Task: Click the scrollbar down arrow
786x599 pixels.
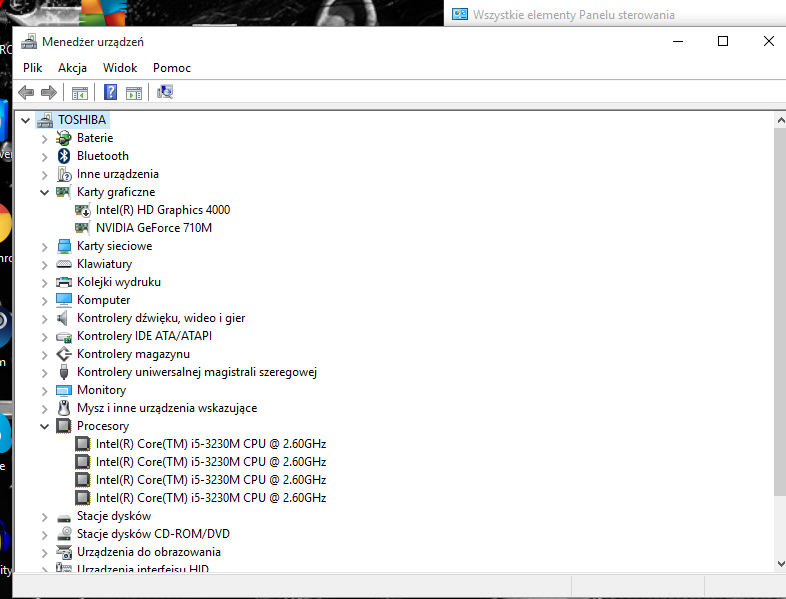Action: [780, 563]
